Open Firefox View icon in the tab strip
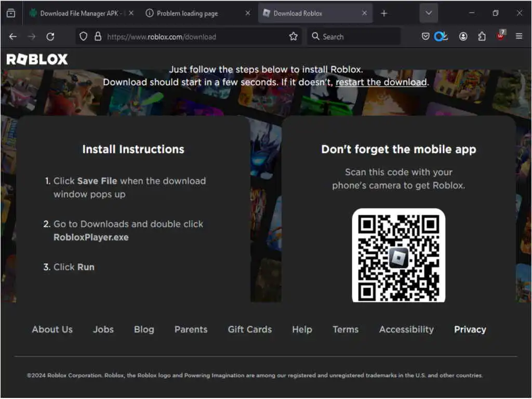 pyautogui.click(x=11, y=13)
